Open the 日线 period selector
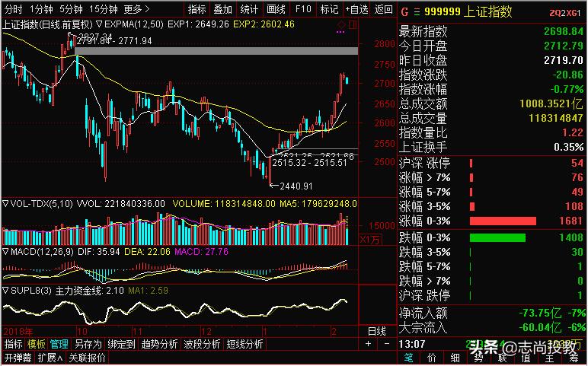Viewport: 588px width, 366px height. coord(377,331)
